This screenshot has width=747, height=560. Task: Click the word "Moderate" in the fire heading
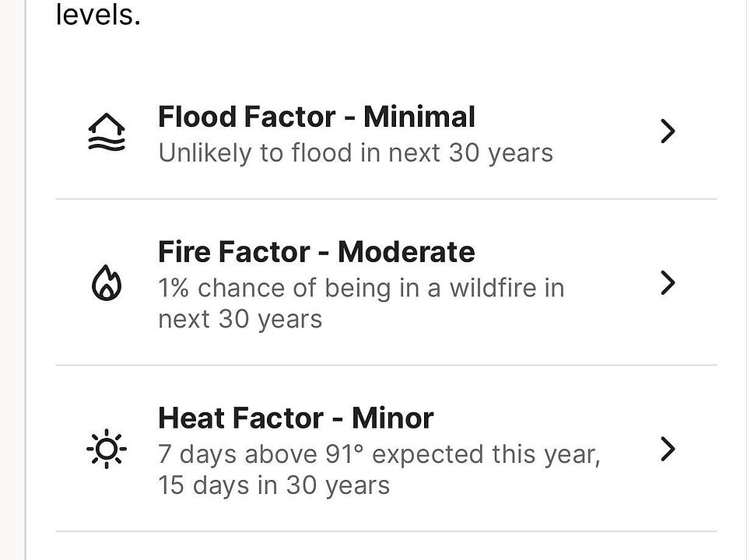406,252
